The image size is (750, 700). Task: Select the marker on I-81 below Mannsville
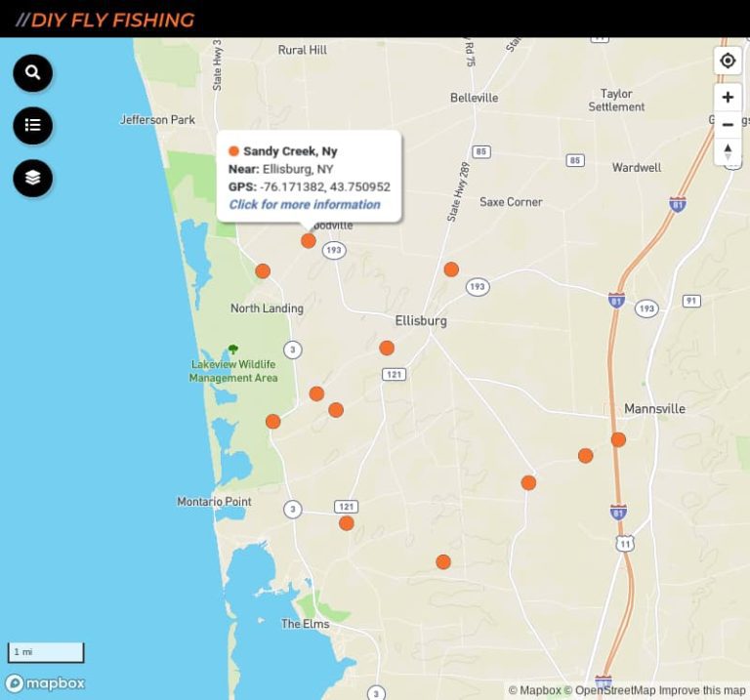(x=618, y=439)
